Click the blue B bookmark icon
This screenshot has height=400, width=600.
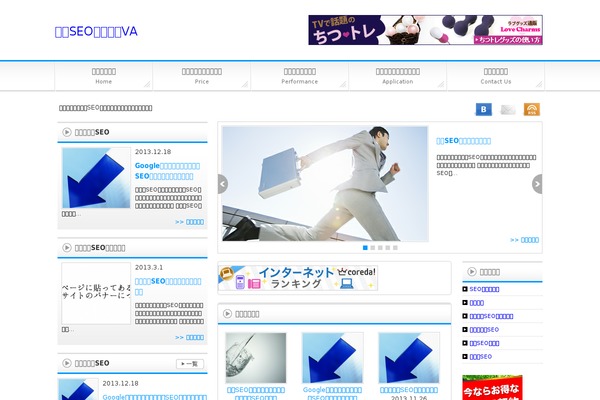click(483, 109)
